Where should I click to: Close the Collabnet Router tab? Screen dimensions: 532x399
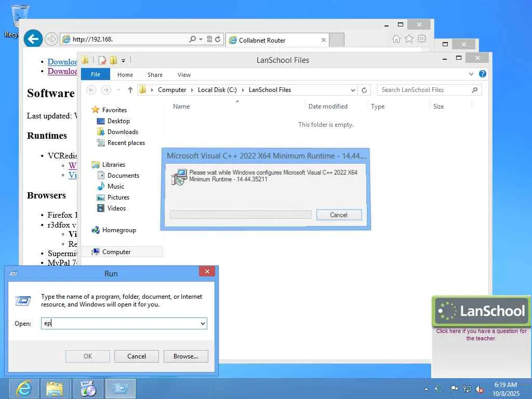coord(323,40)
